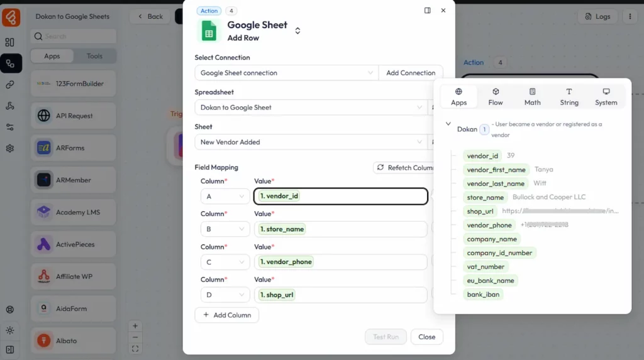Toggle side panel layout icon in dialog header
This screenshot has height=360, width=644.
[428, 10]
